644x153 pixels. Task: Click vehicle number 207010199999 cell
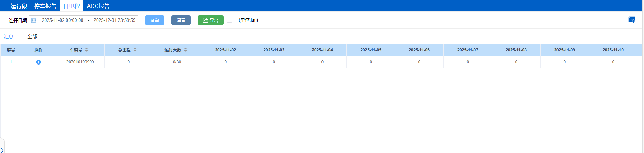point(80,62)
